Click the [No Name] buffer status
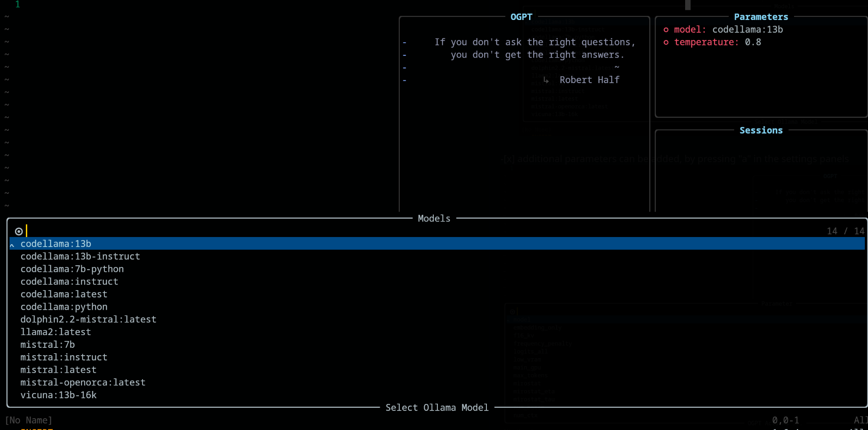 tap(29, 420)
